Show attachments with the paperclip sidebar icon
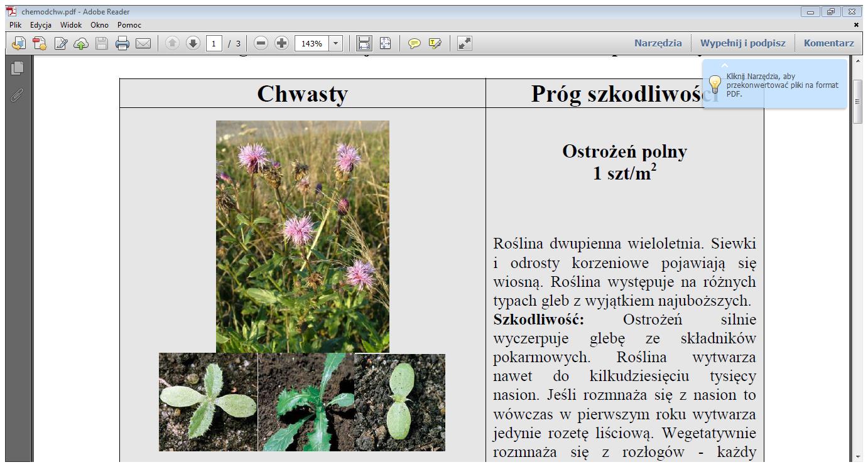 tap(17, 95)
